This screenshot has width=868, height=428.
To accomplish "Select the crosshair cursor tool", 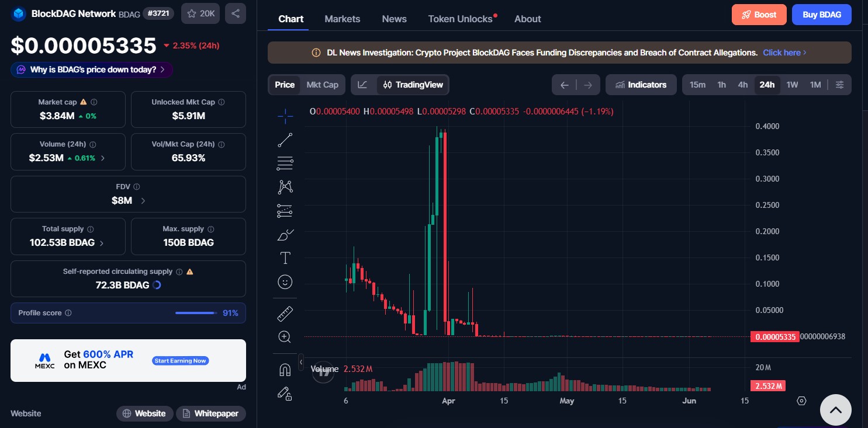I will [285, 117].
